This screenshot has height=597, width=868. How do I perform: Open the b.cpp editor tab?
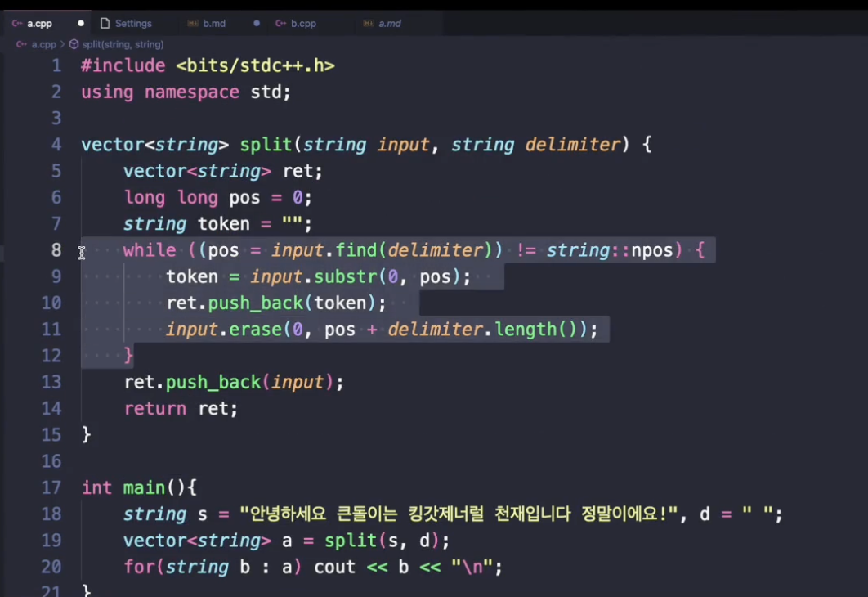point(303,23)
